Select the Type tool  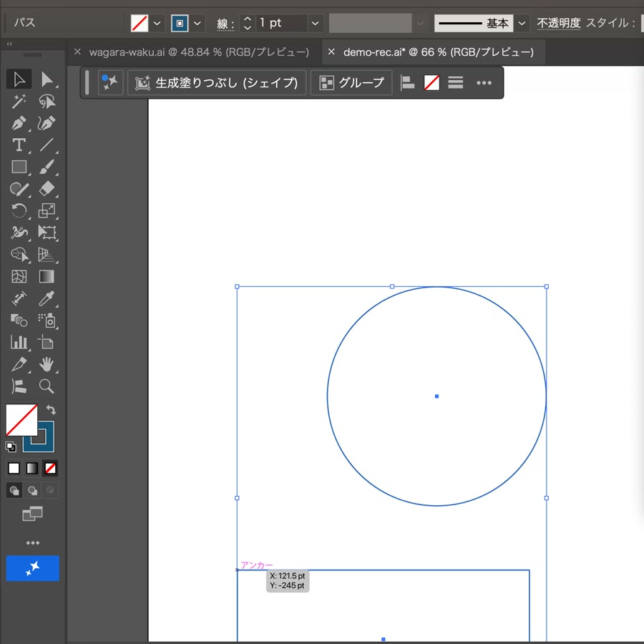[19, 145]
